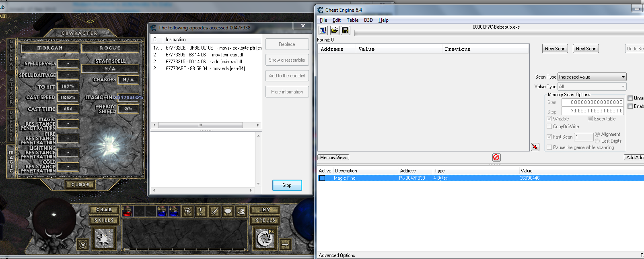Click the Instruction column header

pyautogui.click(x=212, y=39)
